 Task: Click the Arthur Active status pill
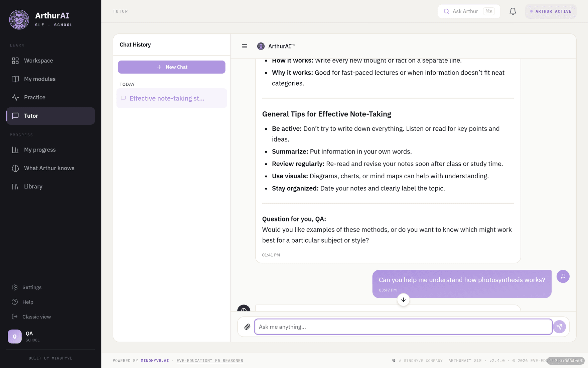pyautogui.click(x=551, y=11)
